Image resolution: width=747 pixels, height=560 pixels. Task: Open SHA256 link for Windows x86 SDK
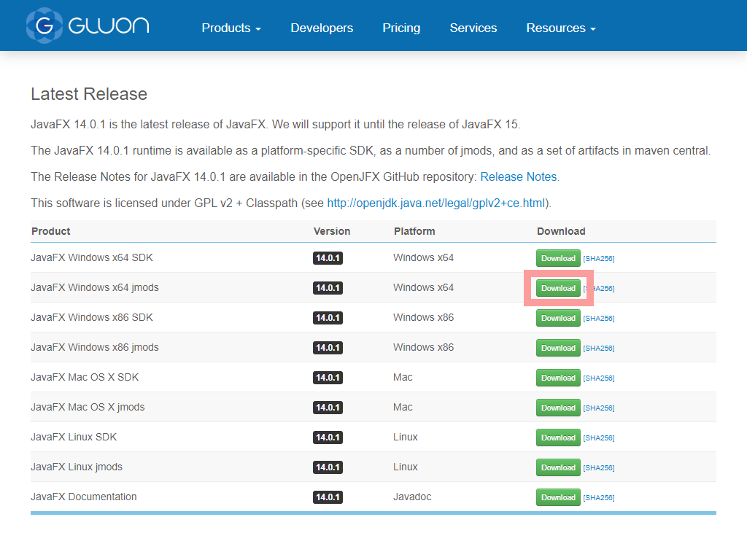click(x=599, y=319)
